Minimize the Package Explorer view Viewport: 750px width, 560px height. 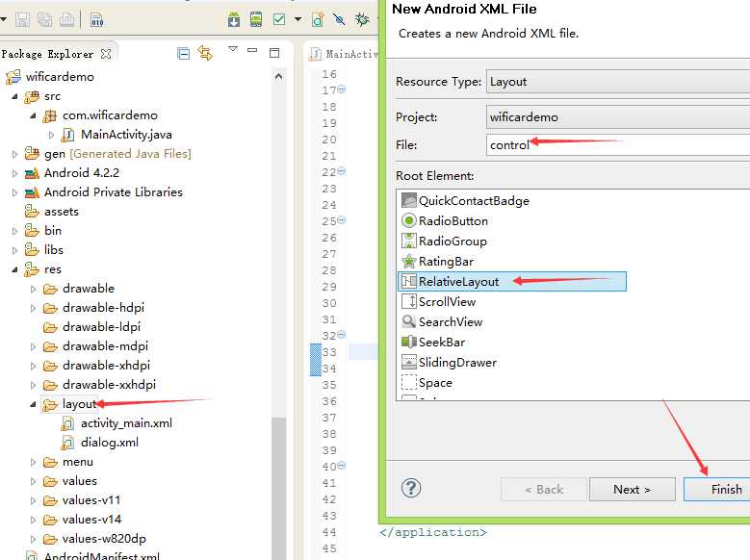click(252, 50)
